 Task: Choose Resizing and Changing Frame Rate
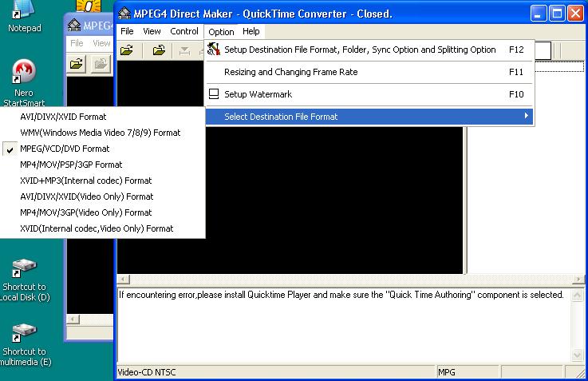tap(369, 72)
